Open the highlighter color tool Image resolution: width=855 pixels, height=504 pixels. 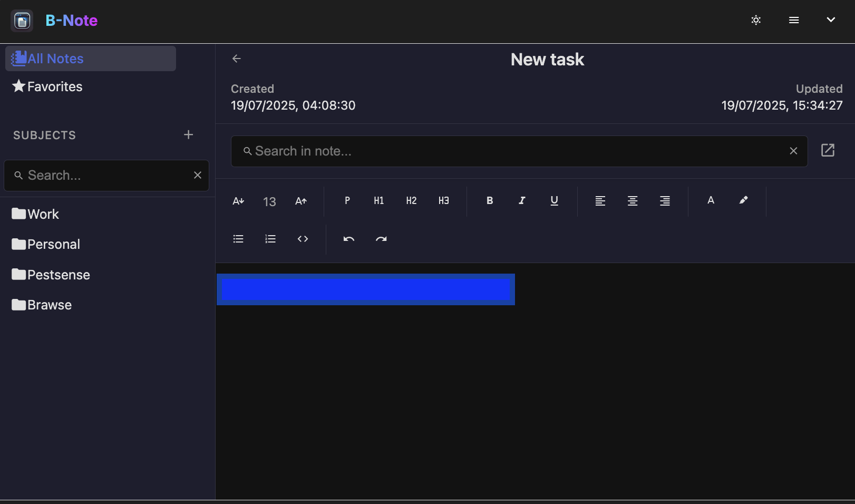(743, 200)
